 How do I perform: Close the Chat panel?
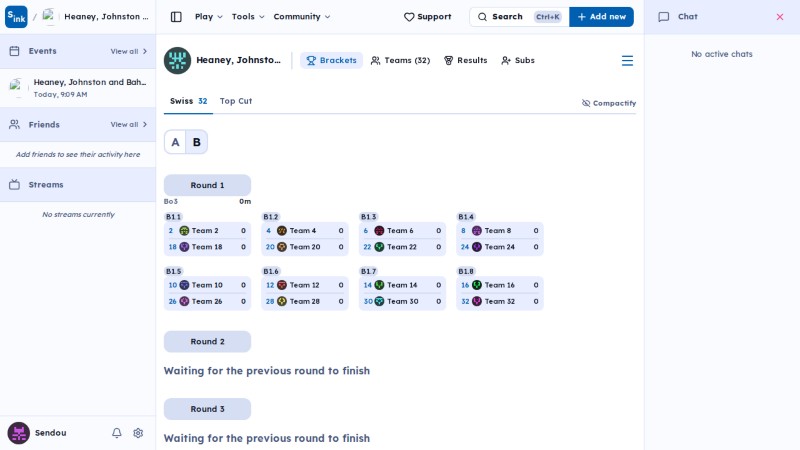780,17
